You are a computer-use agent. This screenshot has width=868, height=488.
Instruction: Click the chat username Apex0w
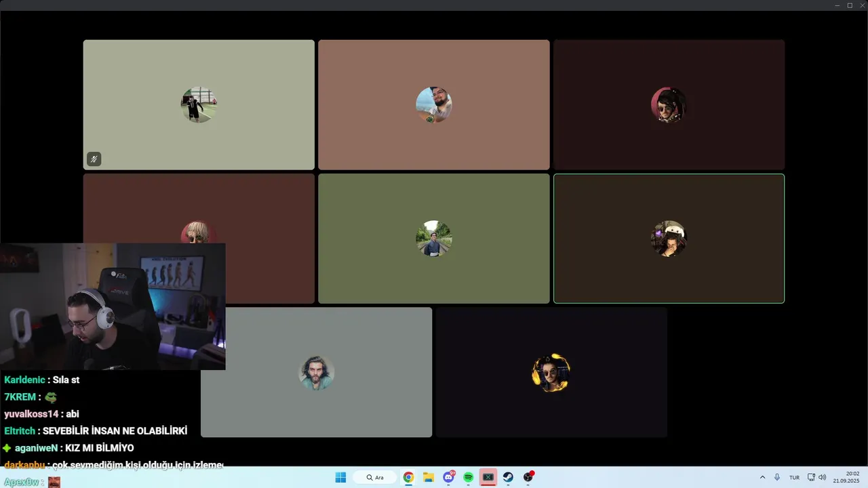21,483
